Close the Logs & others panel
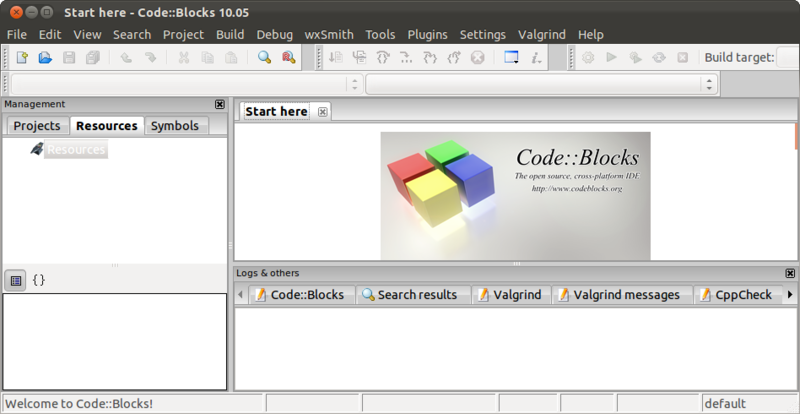Viewport: 800px width, 414px height. pyautogui.click(x=790, y=273)
